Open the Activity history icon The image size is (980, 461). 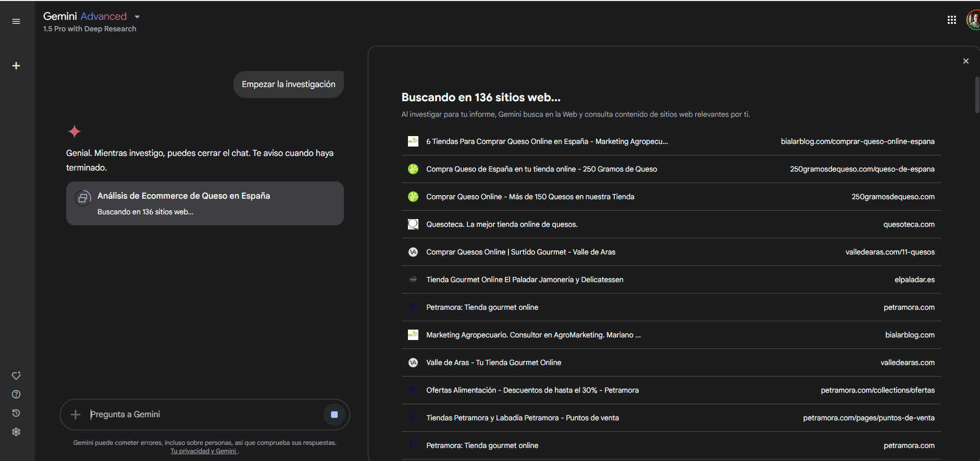coord(16,413)
